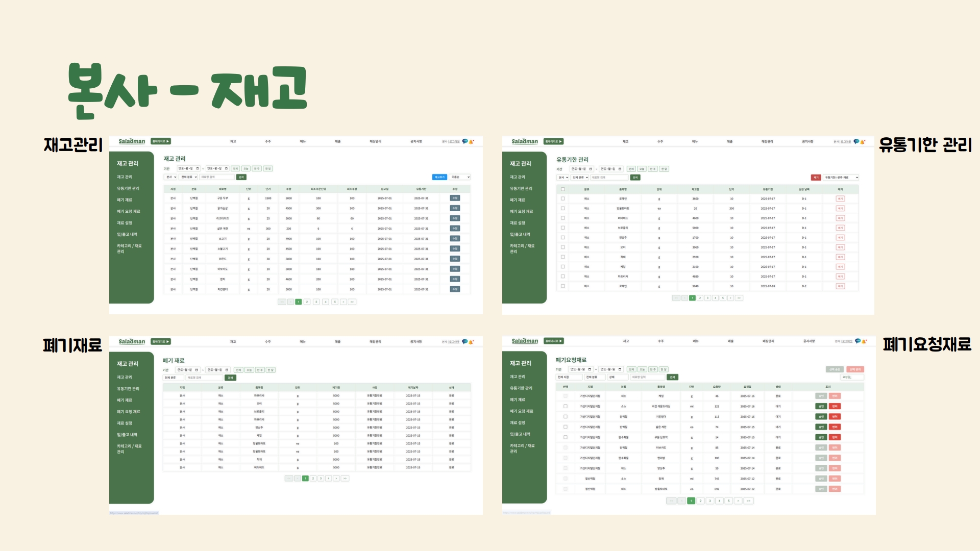Click 재료명 search field on 폐기 재료 page
The height and width of the screenshot is (551, 980).
204,378
